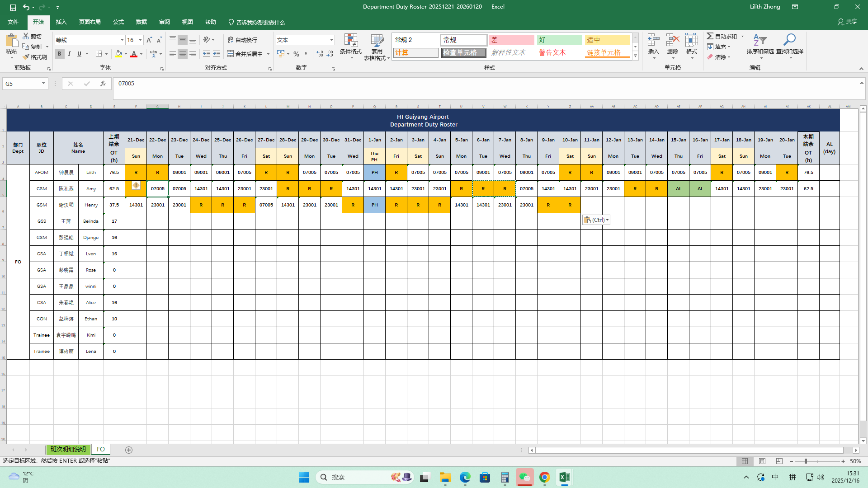This screenshot has width=868, height=488.
Task: Expand the Paste Options Ctrl dropdown
Action: coord(607,220)
